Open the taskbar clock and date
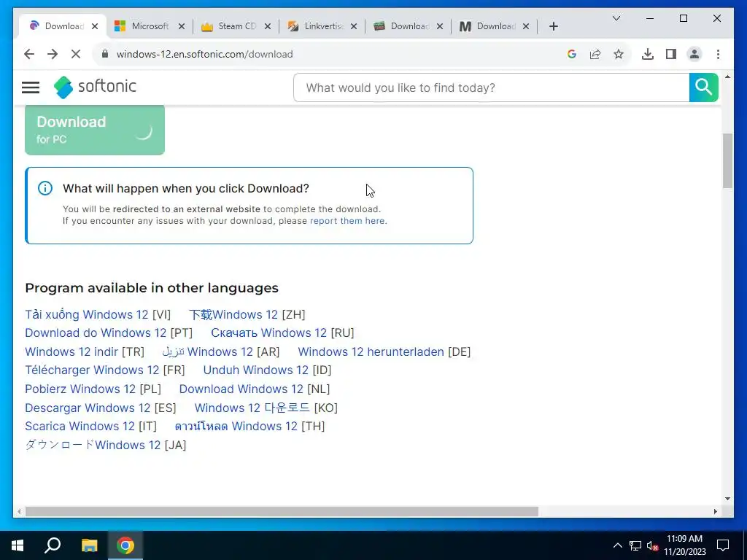 point(684,545)
